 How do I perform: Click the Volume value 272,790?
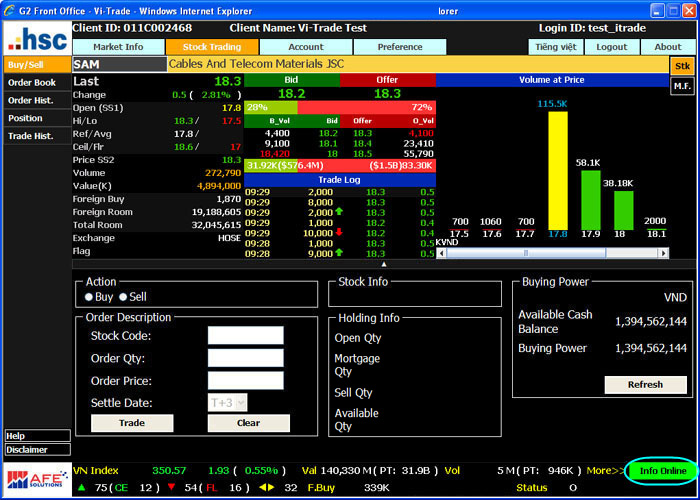223,173
